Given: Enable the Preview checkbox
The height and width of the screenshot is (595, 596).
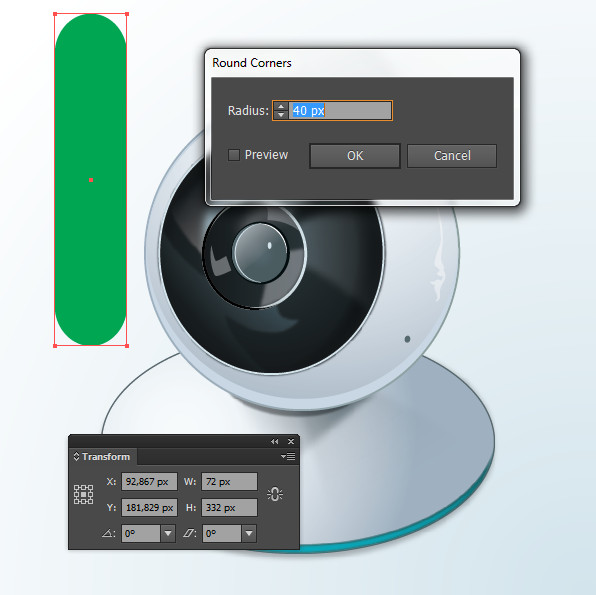Looking at the screenshot, I should coord(234,155).
